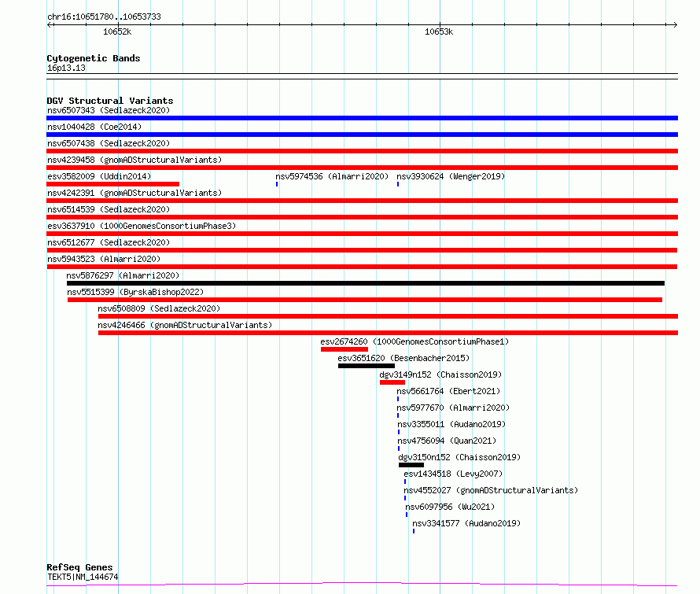Click the blue tick under nsv3930624 (Wenger2019)

(x=398, y=184)
